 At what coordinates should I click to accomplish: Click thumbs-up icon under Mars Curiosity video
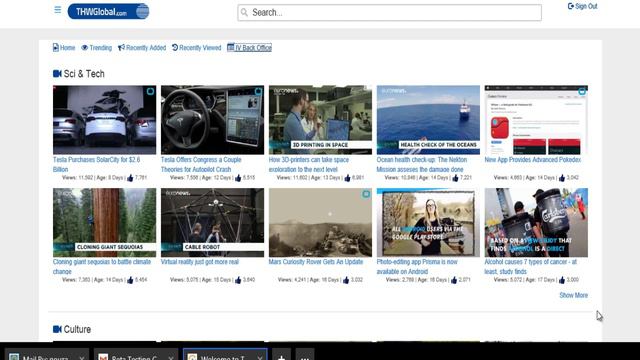346,280
